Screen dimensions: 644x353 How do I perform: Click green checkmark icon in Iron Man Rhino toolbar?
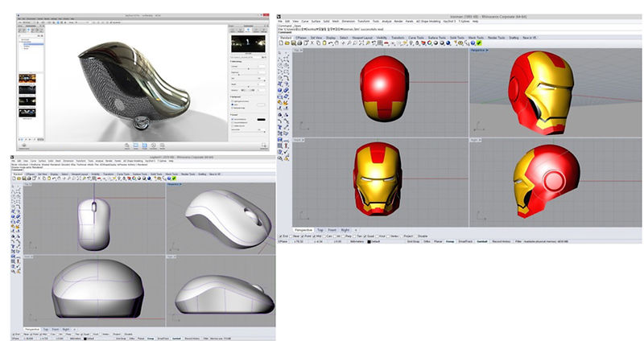pos(479,43)
